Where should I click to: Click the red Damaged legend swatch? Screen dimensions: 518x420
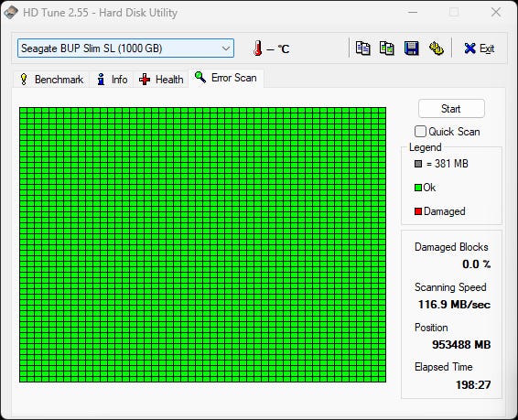pyautogui.click(x=418, y=211)
